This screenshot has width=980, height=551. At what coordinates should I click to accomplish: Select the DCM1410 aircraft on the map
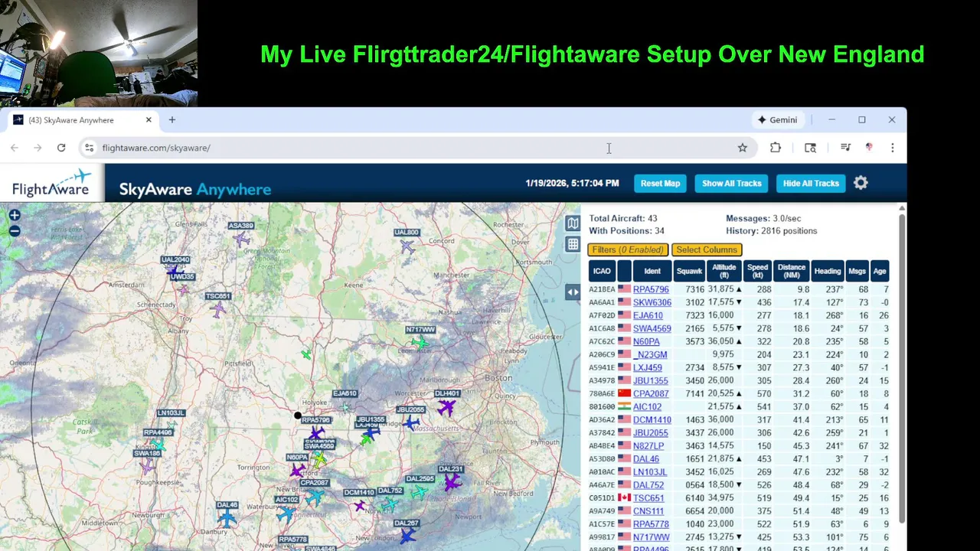360,505
